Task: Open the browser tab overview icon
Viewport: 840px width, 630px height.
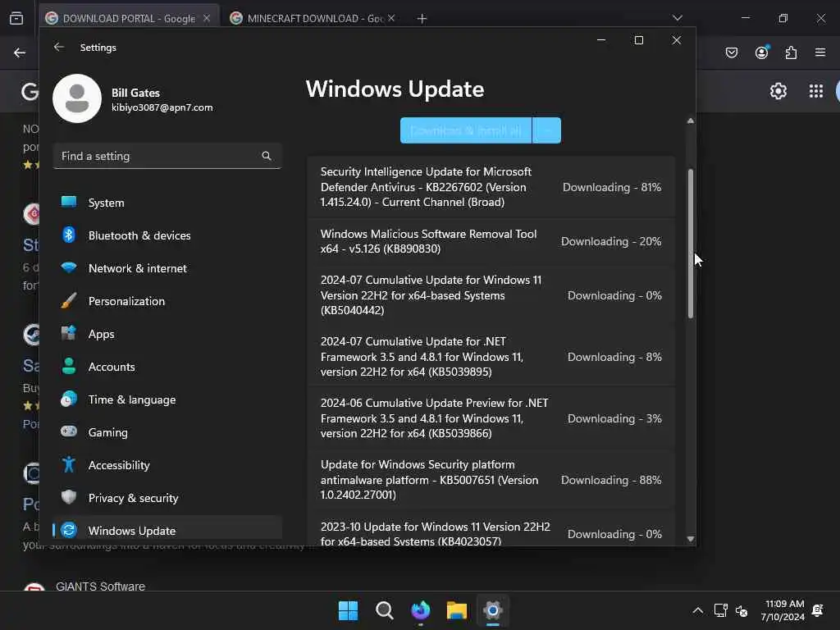Action: point(16,18)
